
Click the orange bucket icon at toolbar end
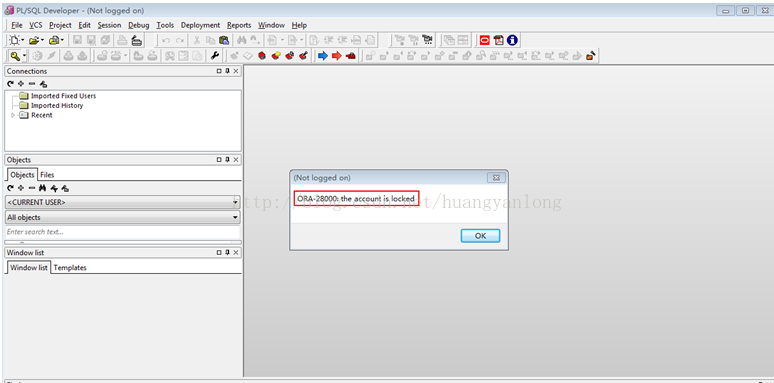coord(590,56)
